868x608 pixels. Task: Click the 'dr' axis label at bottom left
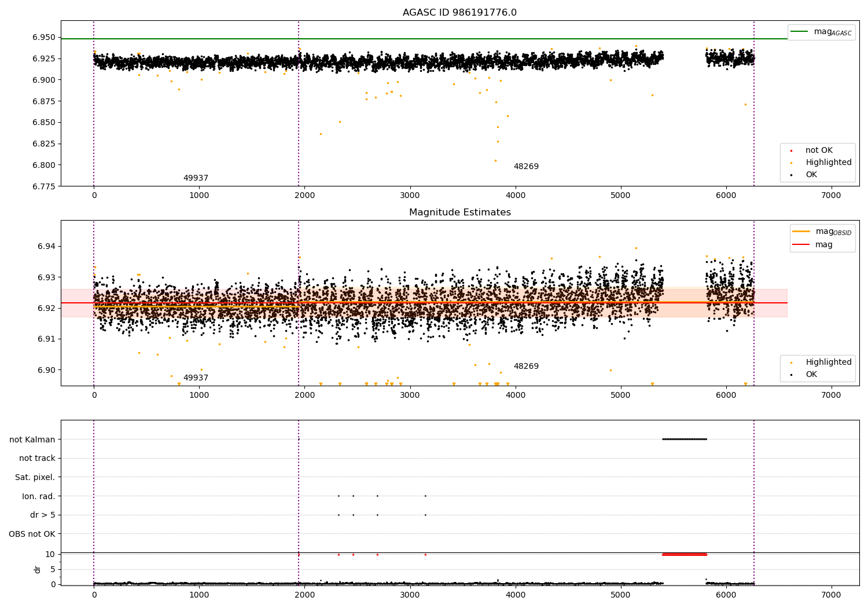point(38,569)
